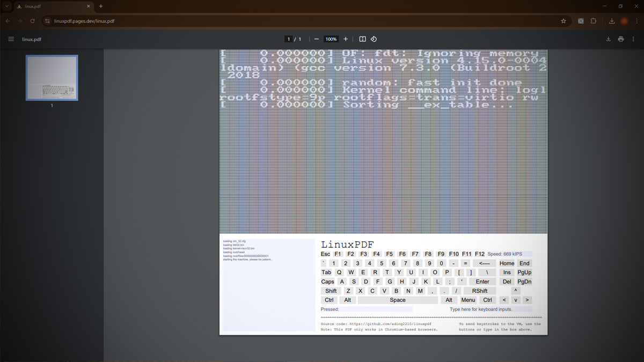The height and width of the screenshot is (362, 644).
Task: Click the backspace arrow key
Action: pyautogui.click(x=484, y=263)
